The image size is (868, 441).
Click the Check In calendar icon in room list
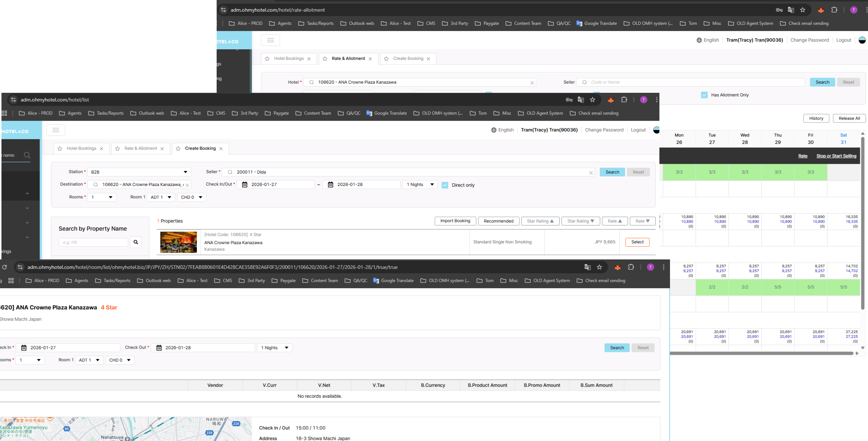pyautogui.click(x=24, y=348)
